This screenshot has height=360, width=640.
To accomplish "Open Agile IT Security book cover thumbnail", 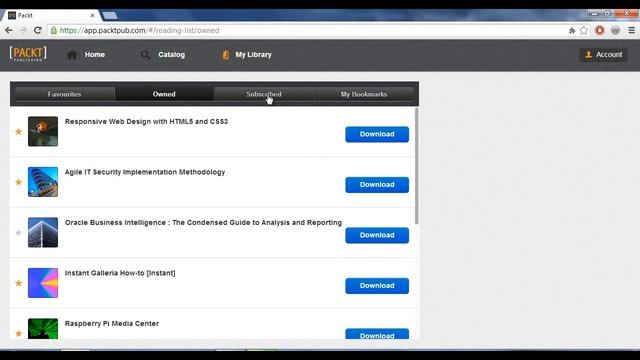I will 43,182.
